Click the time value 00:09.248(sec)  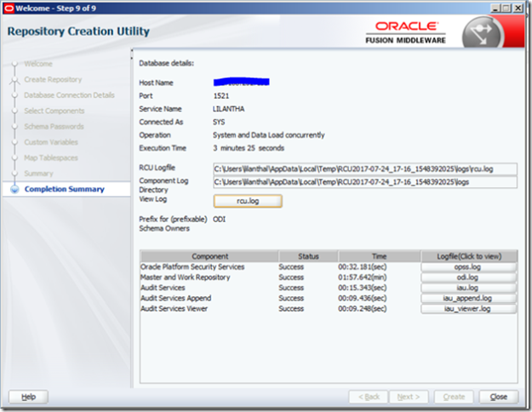click(x=363, y=309)
